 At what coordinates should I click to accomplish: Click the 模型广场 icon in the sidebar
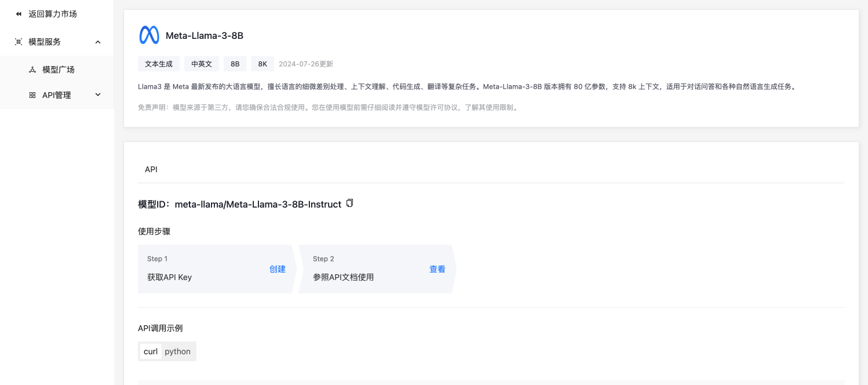32,70
